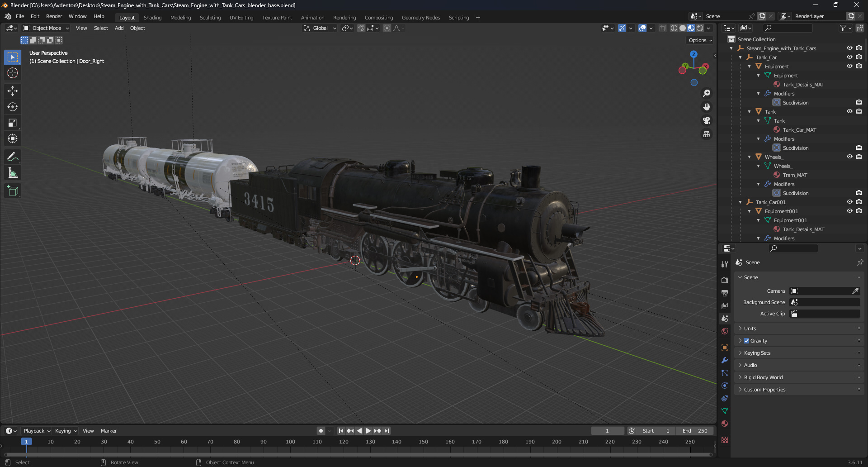Click the Camera field in Scene
Image resolution: width=868 pixels, height=467 pixels.
pyautogui.click(x=825, y=291)
